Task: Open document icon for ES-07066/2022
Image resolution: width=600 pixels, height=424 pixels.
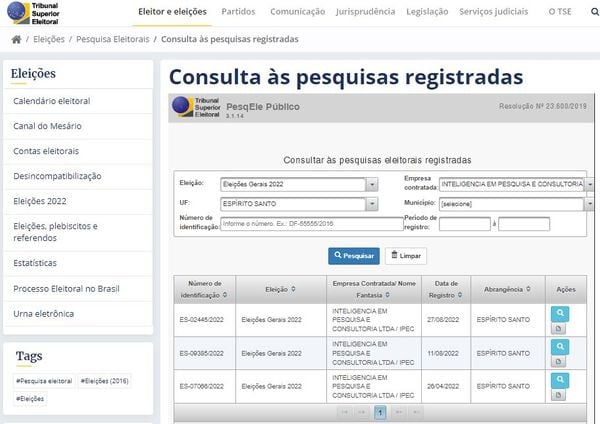Action: pos(558,395)
